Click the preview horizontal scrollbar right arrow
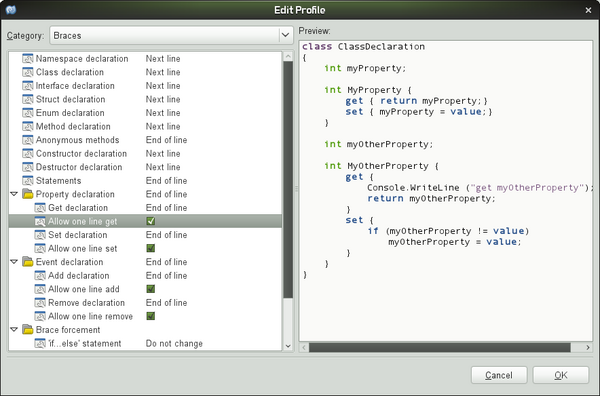Viewport: 600px width, 396px height. point(588,347)
